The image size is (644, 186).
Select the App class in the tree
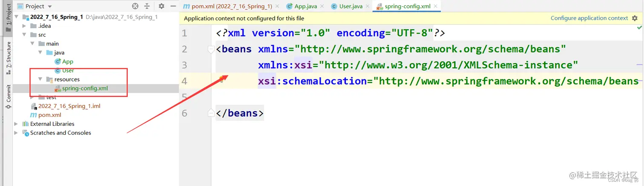click(x=68, y=61)
